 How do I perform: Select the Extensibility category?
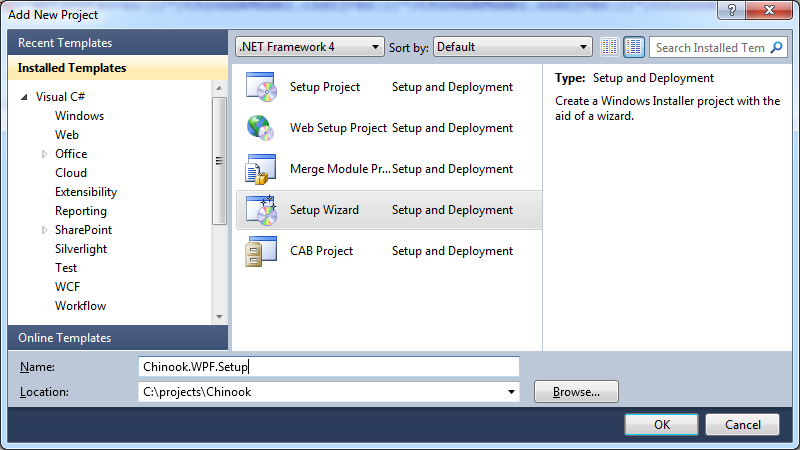coord(86,192)
